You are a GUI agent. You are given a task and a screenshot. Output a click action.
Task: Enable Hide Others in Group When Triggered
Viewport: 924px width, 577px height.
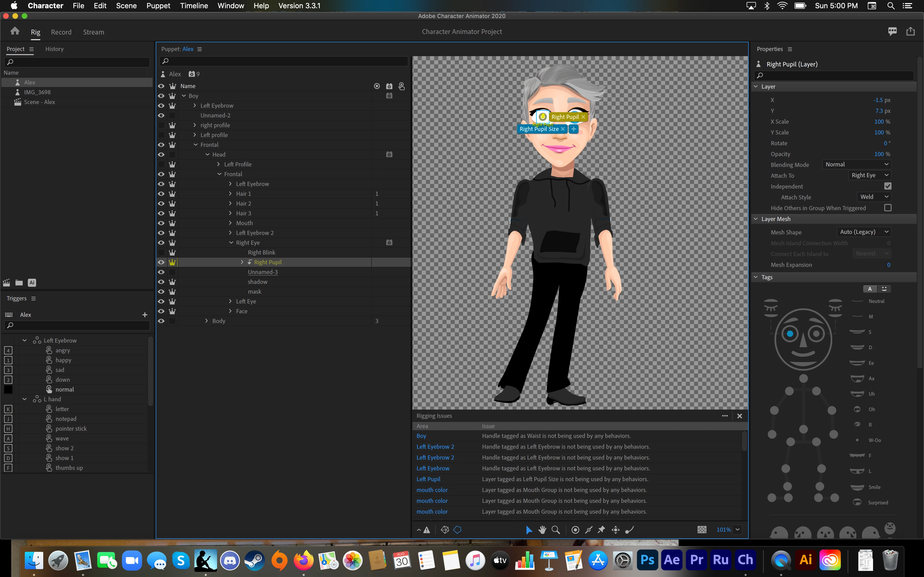click(x=888, y=208)
